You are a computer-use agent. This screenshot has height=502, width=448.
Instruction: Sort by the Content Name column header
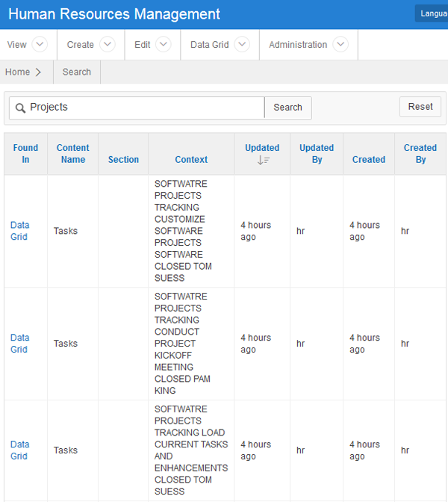tap(72, 154)
